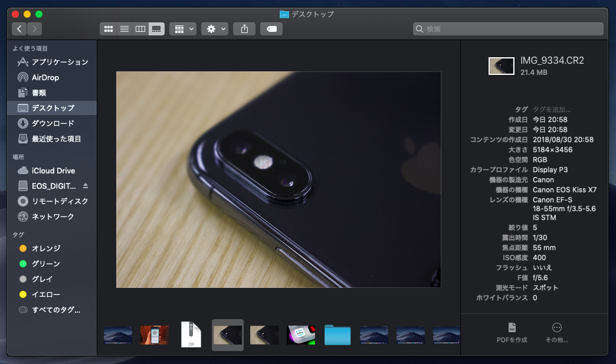Open アプリケーション in the sidebar

pyautogui.click(x=52, y=62)
